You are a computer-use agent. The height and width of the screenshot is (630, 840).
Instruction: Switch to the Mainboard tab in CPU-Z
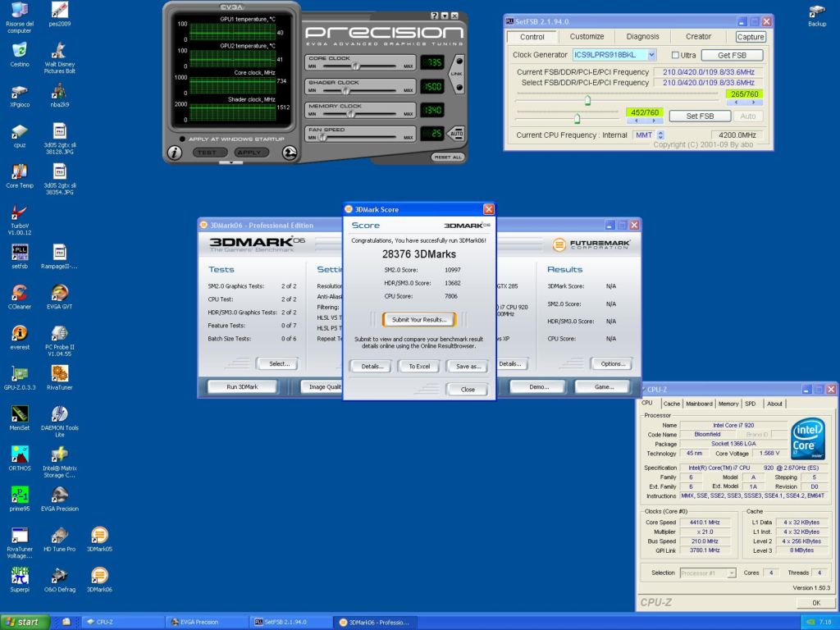699,404
